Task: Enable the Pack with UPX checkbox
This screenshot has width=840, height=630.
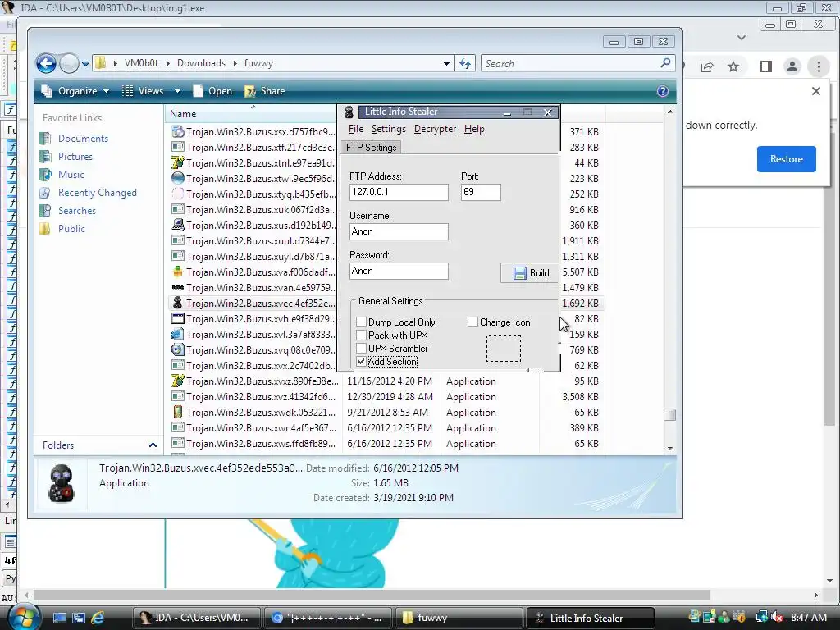Action: 362,336
